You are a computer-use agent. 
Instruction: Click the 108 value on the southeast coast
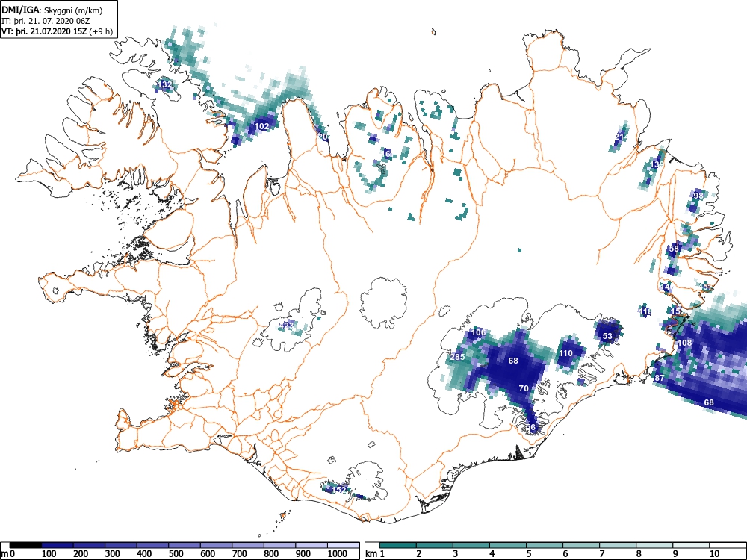[684, 343]
